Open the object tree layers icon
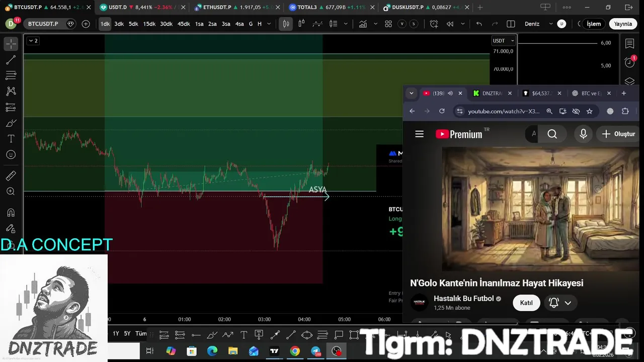The image size is (644, 362). pos(629,81)
